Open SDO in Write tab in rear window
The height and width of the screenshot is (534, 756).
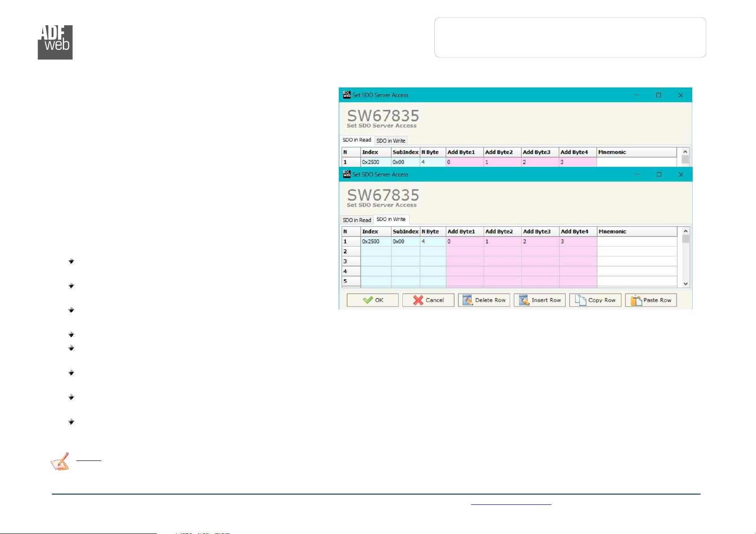click(x=391, y=140)
